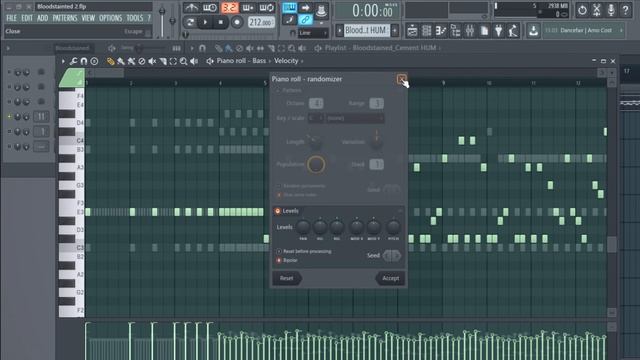
Task: Open the Mixer from the toolbar
Action: [x=470, y=31]
